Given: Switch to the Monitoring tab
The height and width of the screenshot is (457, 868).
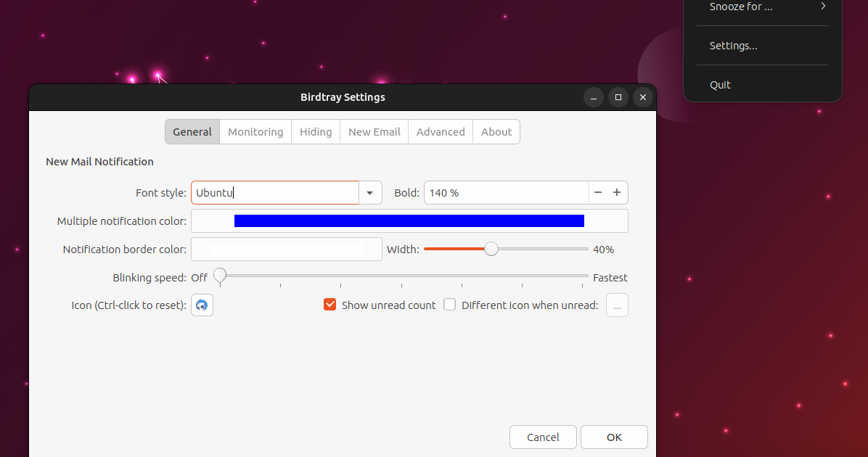Looking at the screenshot, I should tap(255, 131).
